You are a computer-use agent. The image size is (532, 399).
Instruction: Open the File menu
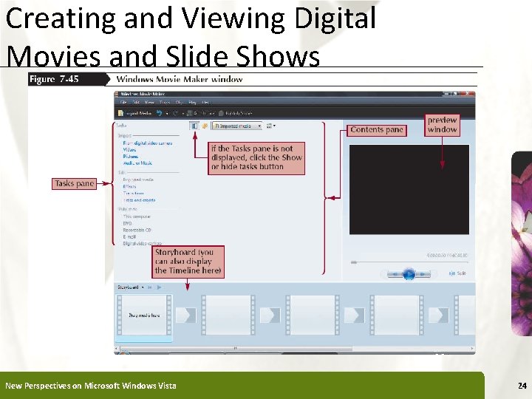(124, 102)
